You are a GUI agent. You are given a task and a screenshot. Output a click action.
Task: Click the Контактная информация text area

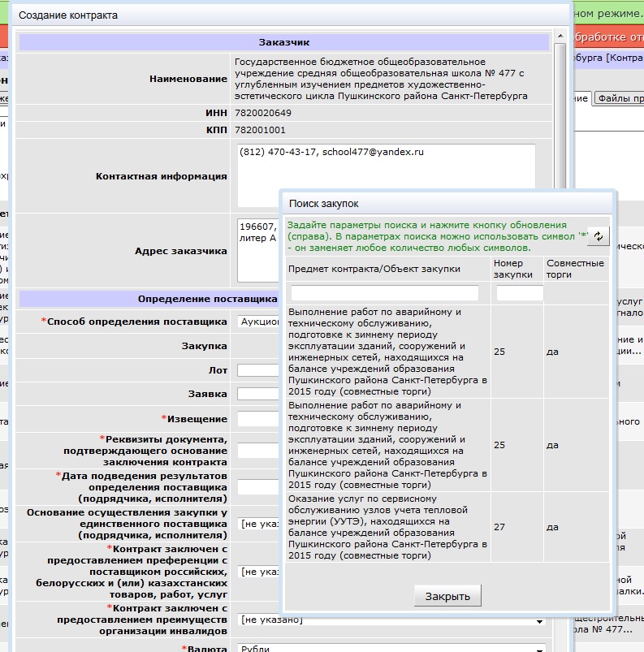coord(386,175)
